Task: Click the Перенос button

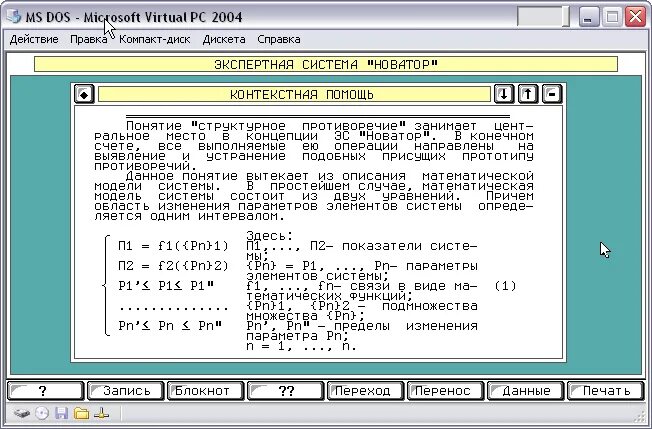Action: point(445,391)
